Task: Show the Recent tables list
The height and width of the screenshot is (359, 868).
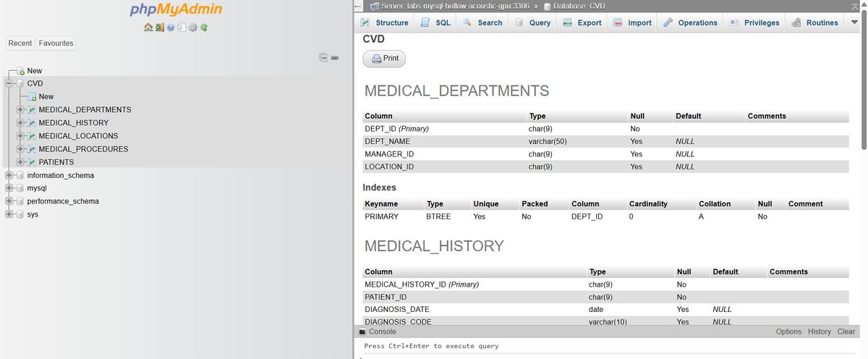Action: tap(20, 43)
